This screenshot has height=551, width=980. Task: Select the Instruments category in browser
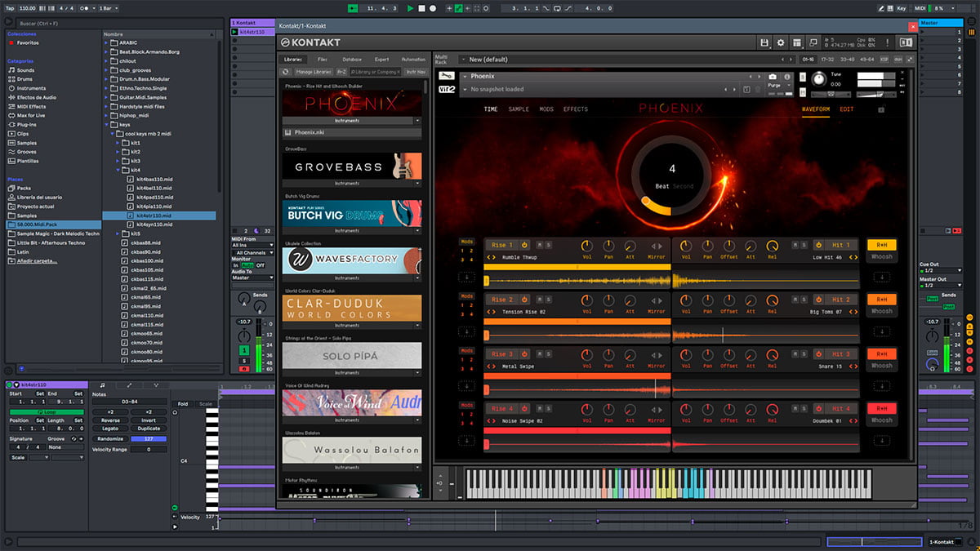point(31,88)
